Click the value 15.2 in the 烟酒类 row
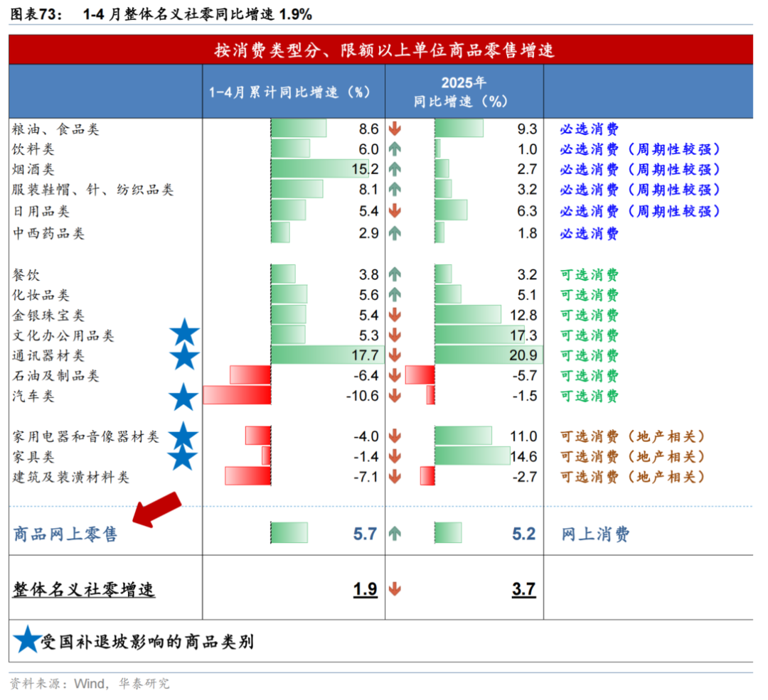 tap(365, 169)
